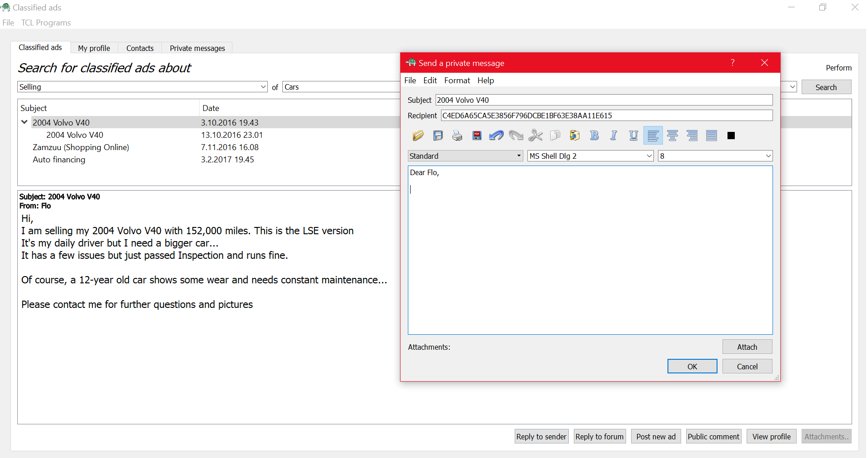Open the Format menu
Image resolution: width=868 pixels, height=458 pixels.
[x=457, y=80]
